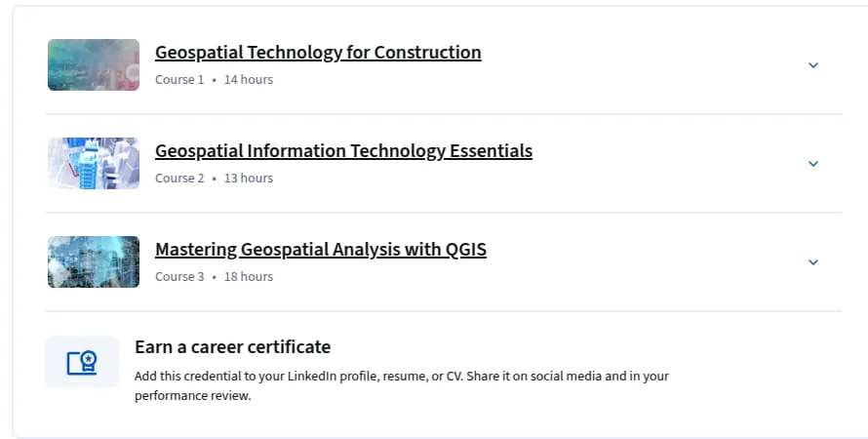Expand the Geospatial Technology for Construction course
Image resolution: width=868 pixels, height=439 pixels.
[x=812, y=65]
